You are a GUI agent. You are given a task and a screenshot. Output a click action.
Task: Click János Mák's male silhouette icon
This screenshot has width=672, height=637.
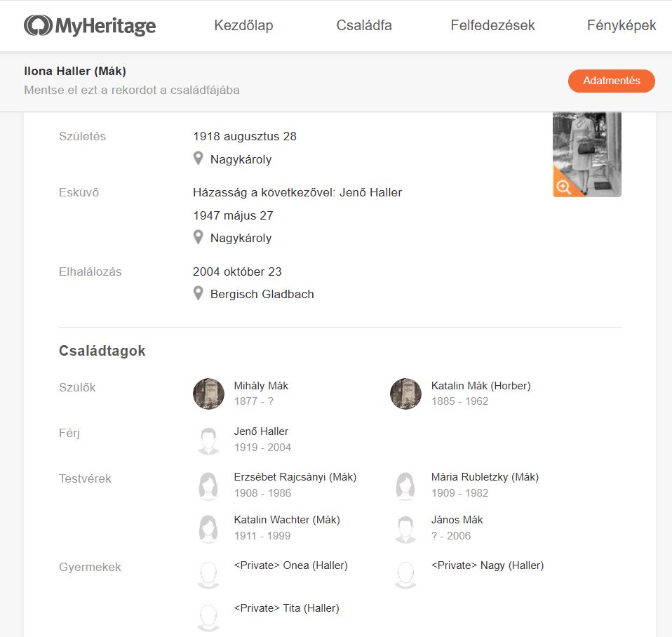(x=405, y=529)
